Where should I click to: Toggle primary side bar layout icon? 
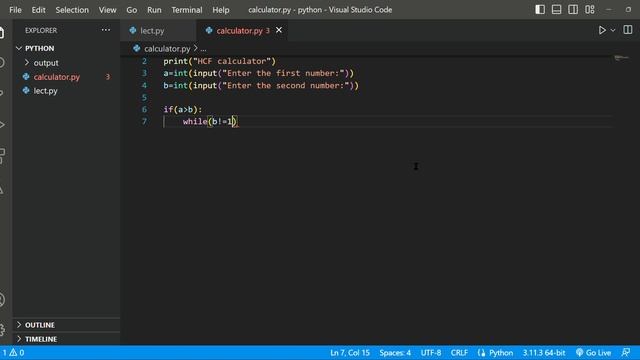[540, 9]
